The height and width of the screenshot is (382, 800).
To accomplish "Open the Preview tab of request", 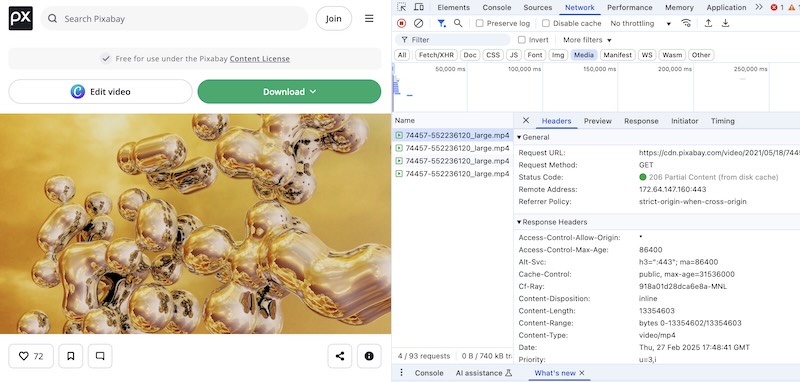I will point(597,121).
